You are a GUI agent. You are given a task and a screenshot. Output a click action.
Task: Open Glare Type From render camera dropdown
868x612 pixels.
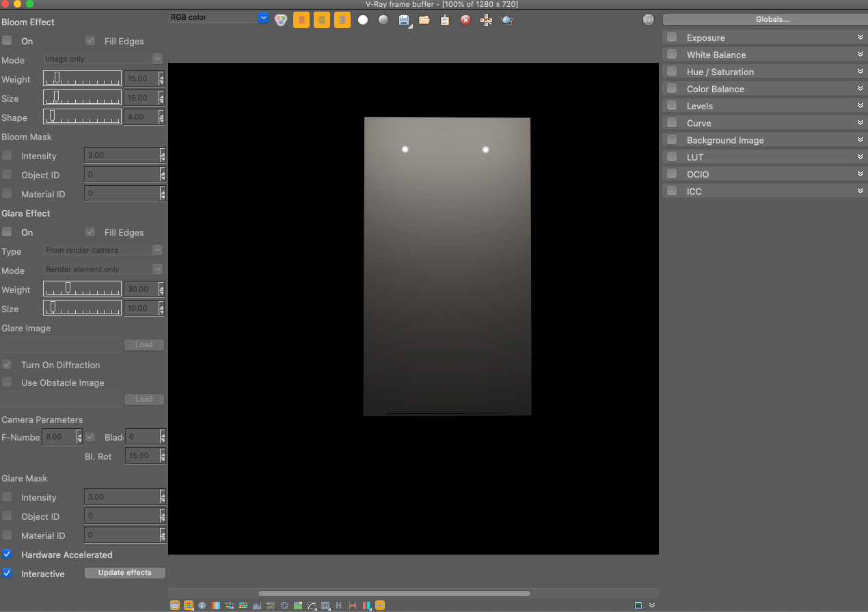click(x=103, y=250)
